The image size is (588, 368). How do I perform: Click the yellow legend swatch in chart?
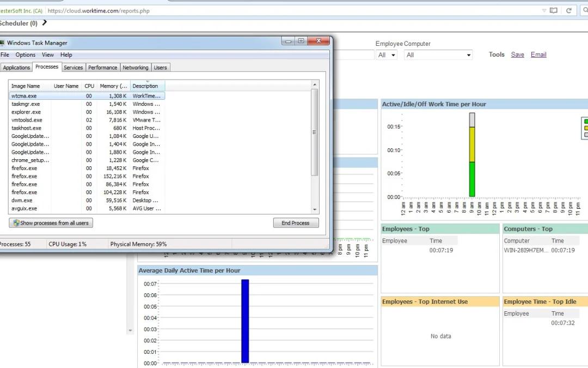point(586,128)
